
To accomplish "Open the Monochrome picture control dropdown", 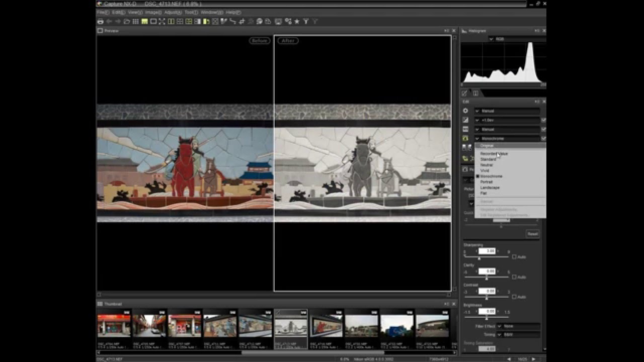I will tap(507, 138).
